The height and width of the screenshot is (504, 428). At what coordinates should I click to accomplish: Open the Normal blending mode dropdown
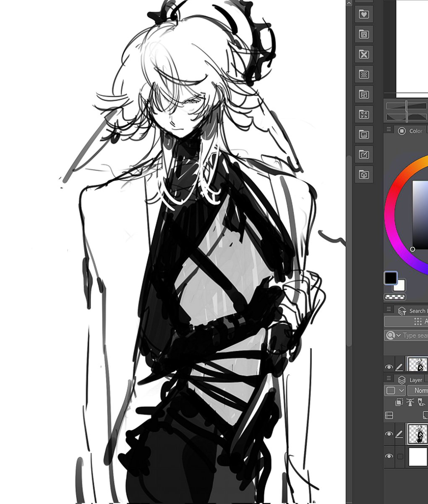(418, 391)
